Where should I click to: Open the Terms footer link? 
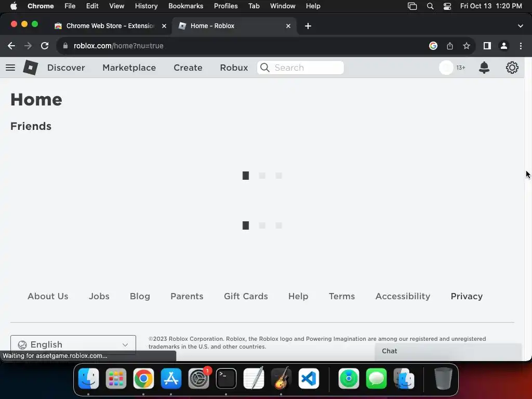(x=342, y=296)
